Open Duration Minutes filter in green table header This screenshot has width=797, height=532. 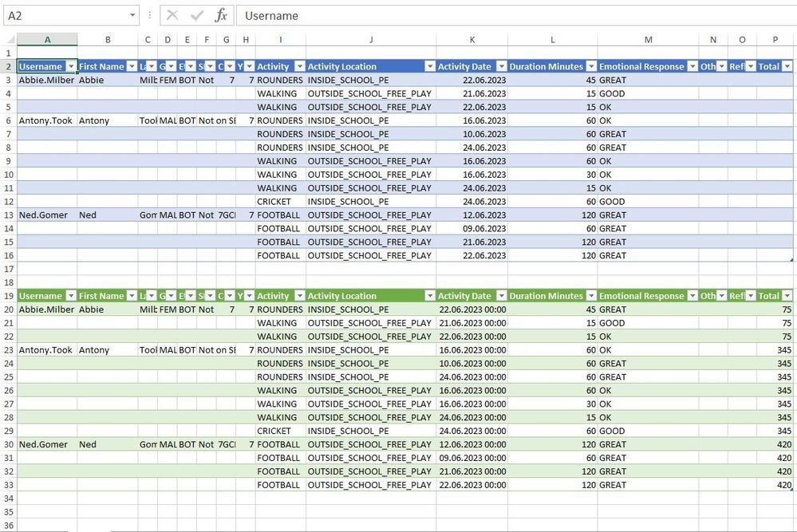pyautogui.click(x=591, y=296)
